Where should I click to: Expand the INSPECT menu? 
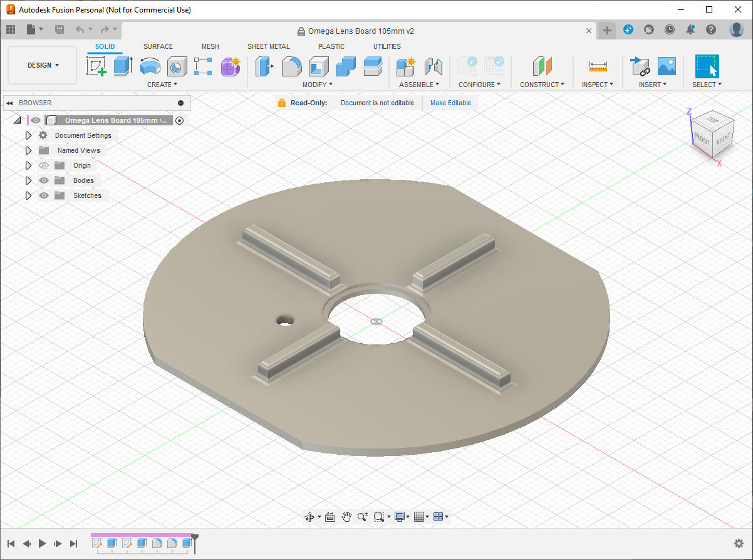[x=598, y=85]
